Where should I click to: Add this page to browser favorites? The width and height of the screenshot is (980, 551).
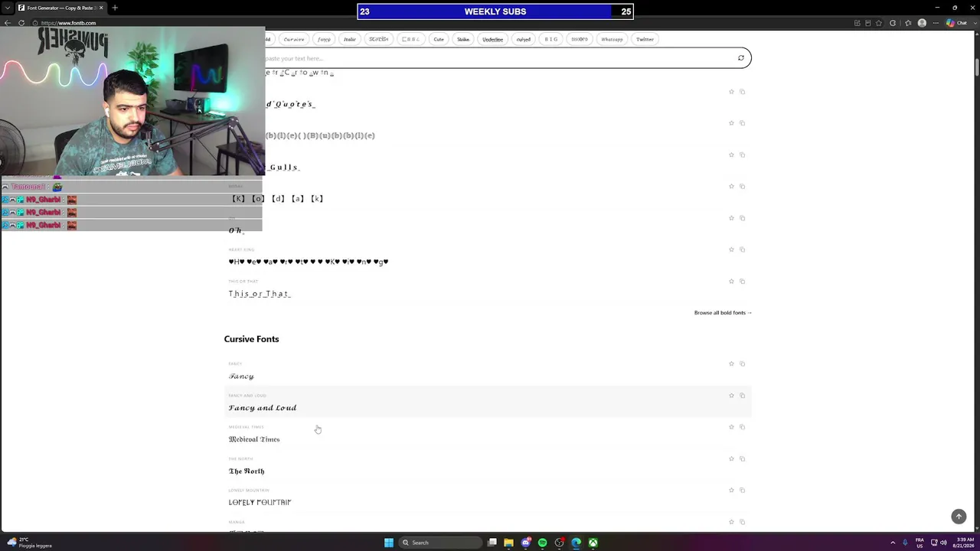point(879,23)
